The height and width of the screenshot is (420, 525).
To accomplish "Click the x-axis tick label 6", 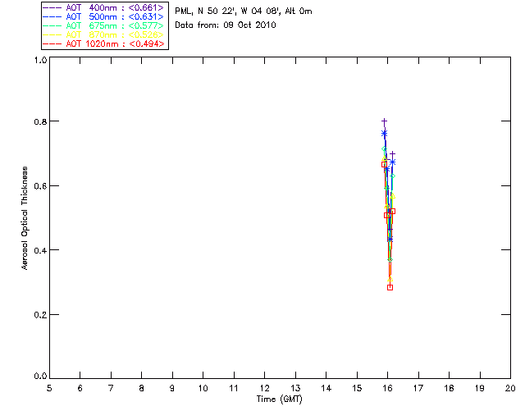I will coord(80,389).
